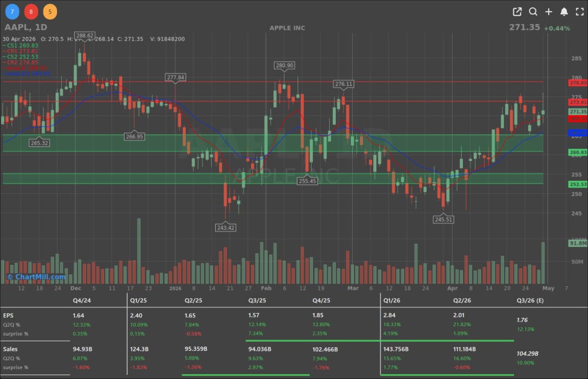
Task: Click Sales value 111.184B
Action: point(465,349)
